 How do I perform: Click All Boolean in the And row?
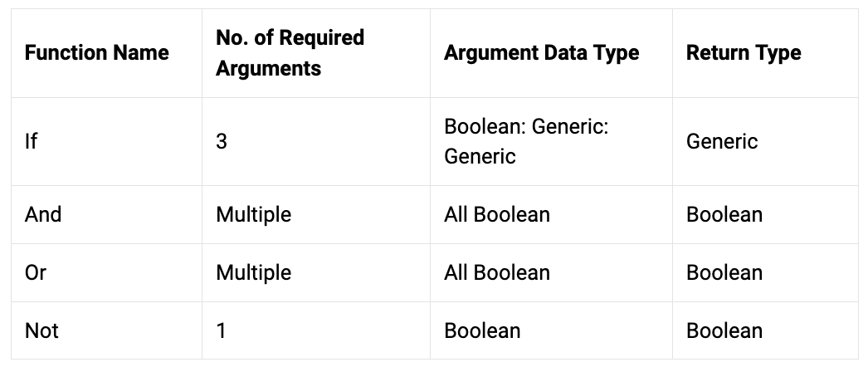497,215
